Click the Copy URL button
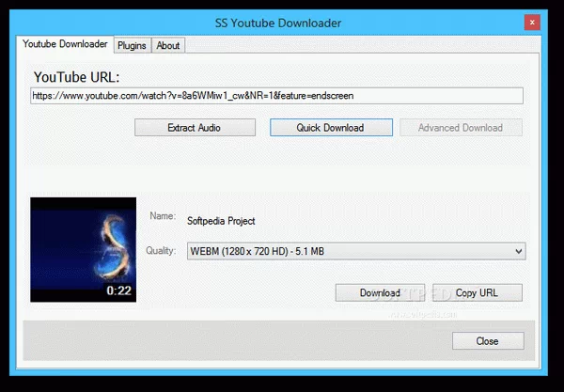The height and width of the screenshot is (392, 564). coord(478,292)
